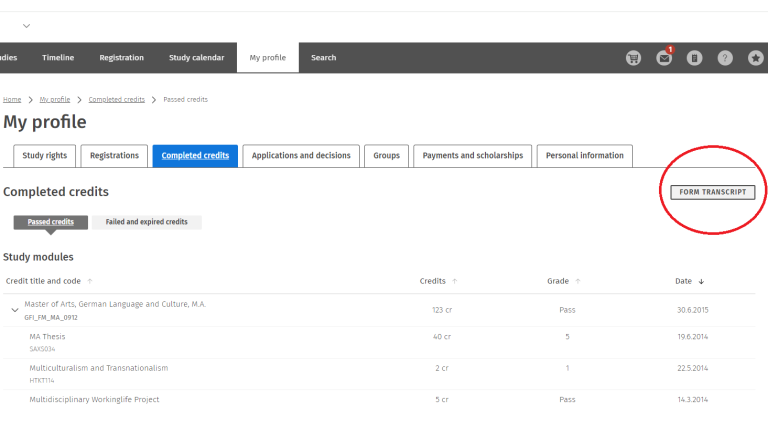Screen dimensions: 768x432
Task: Sort by Credit title and code arrow
Action: (90, 282)
